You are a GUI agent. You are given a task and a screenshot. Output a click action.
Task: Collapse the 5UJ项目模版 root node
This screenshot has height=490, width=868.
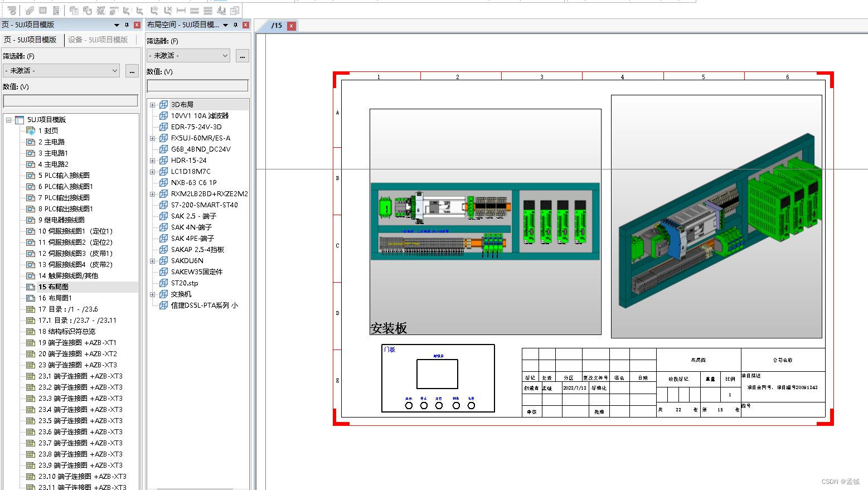click(x=9, y=120)
